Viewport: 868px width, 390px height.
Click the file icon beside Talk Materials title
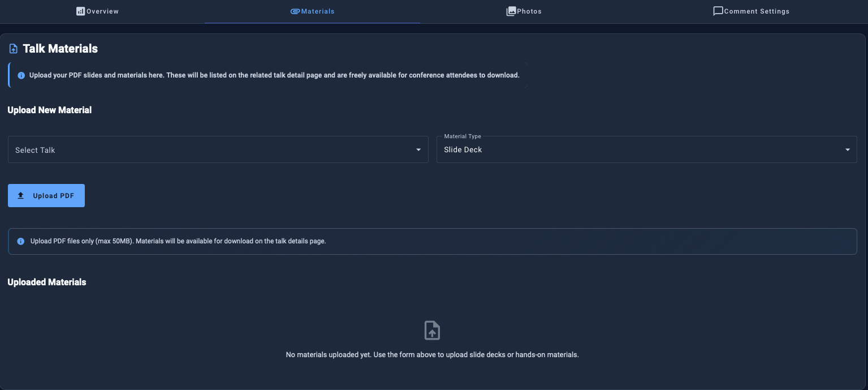tap(14, 49)
